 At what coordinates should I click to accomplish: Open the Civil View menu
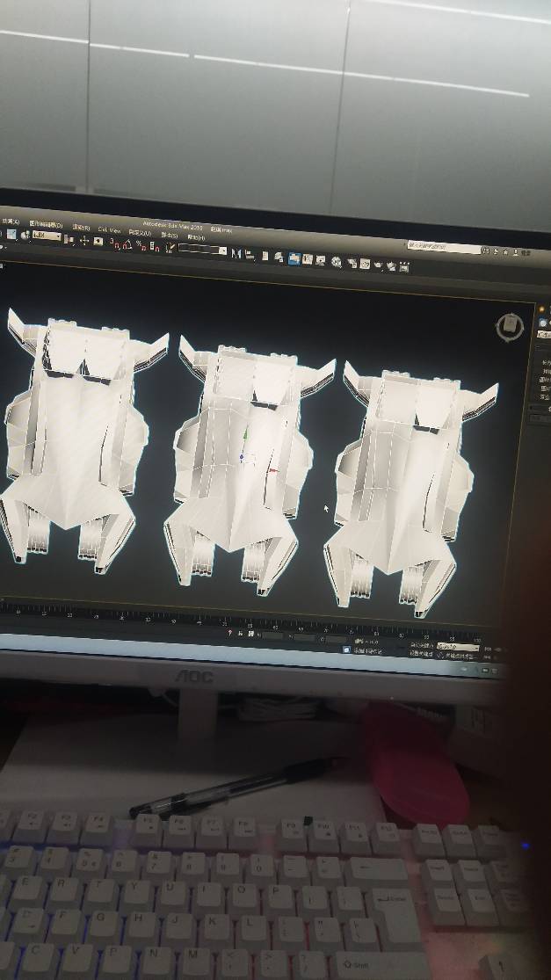click(109, 229)
